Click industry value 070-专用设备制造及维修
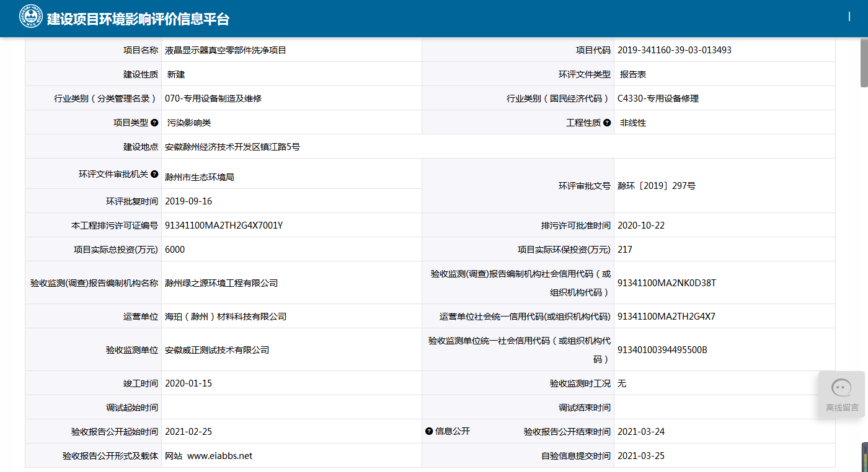The image size is (868, 472). coord(213,98)
